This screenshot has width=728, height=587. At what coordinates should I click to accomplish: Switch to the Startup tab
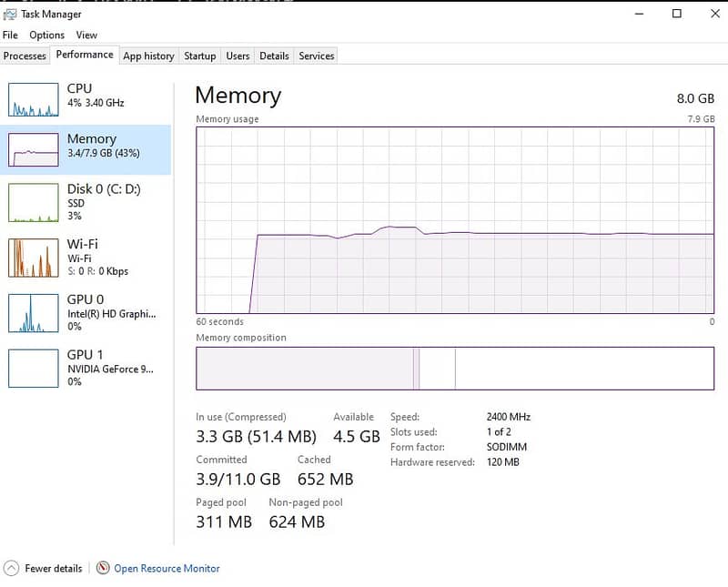coord(199,56)
